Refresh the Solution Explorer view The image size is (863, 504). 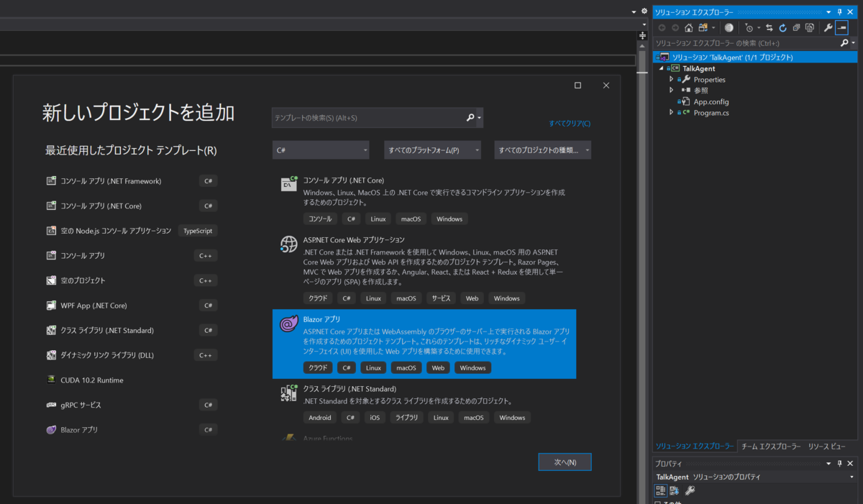782,28
